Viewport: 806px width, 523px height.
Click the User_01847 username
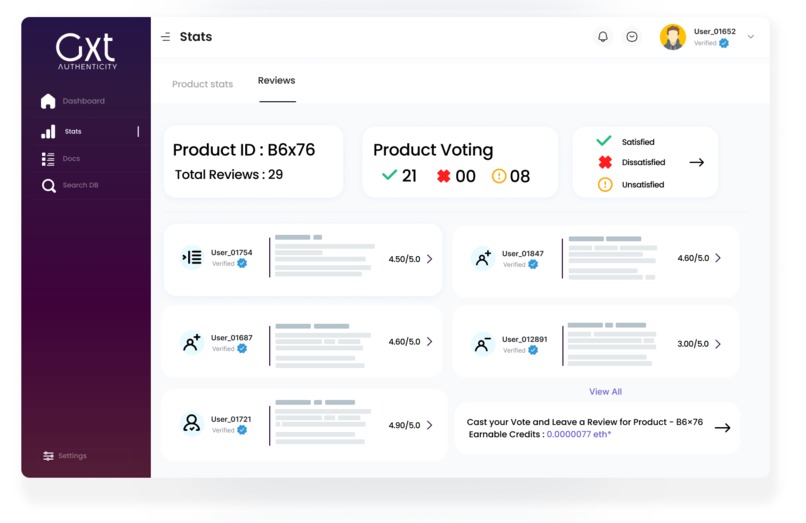coord(523,254)
